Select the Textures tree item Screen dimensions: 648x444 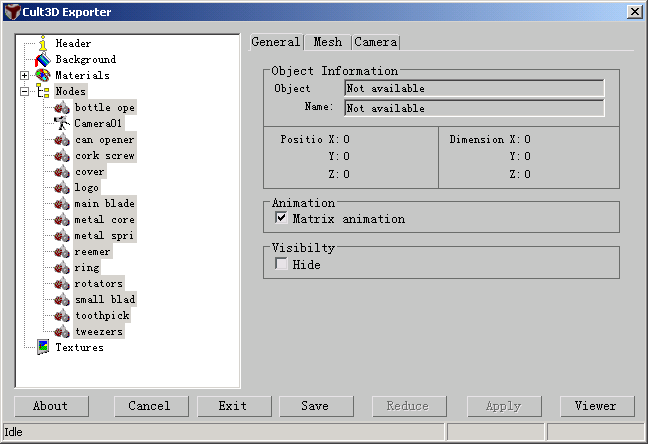point(79,347)
